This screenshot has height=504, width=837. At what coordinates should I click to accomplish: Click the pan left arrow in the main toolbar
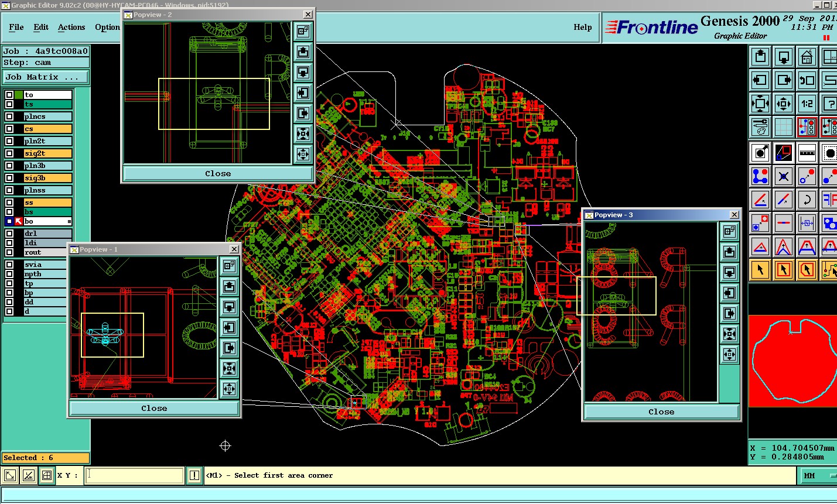[760, 80]
